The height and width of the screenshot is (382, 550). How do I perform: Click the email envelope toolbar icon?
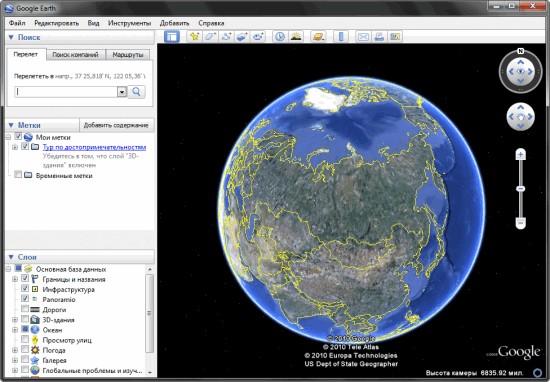pyautogui.click(x=363, y=36)
